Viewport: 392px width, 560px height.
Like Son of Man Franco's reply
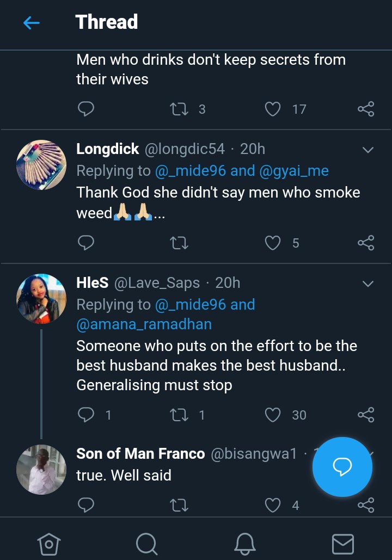coord(272,506)
